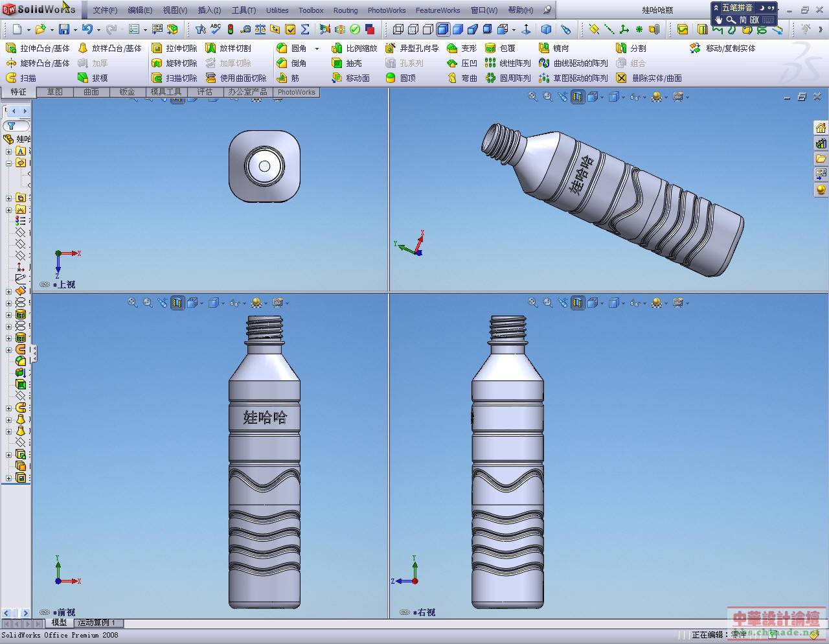Open the 圆角 fillet dropdown arrow
This screenshot has height=644, width=829.
pyautogui.click(x=317, y=49)
